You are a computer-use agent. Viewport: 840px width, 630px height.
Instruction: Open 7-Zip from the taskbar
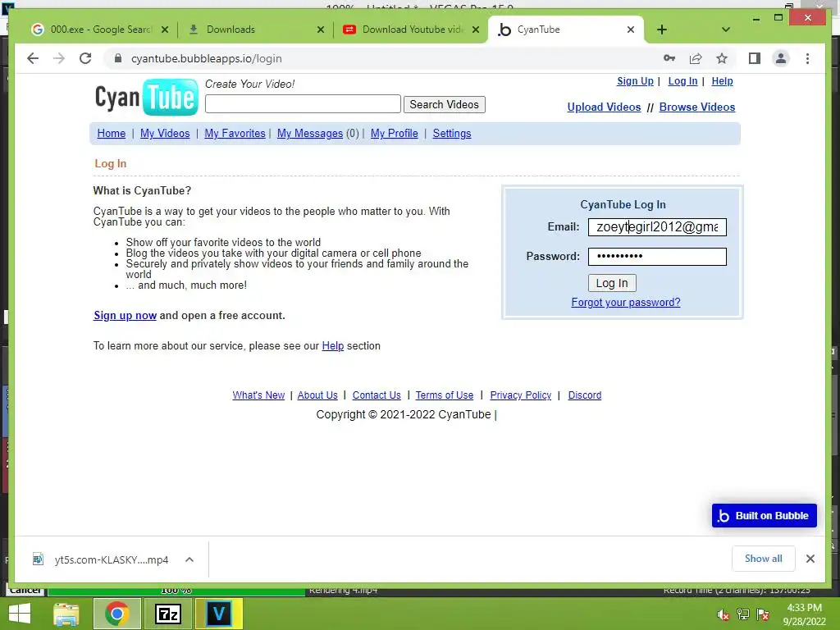click(x=167, y=614)
